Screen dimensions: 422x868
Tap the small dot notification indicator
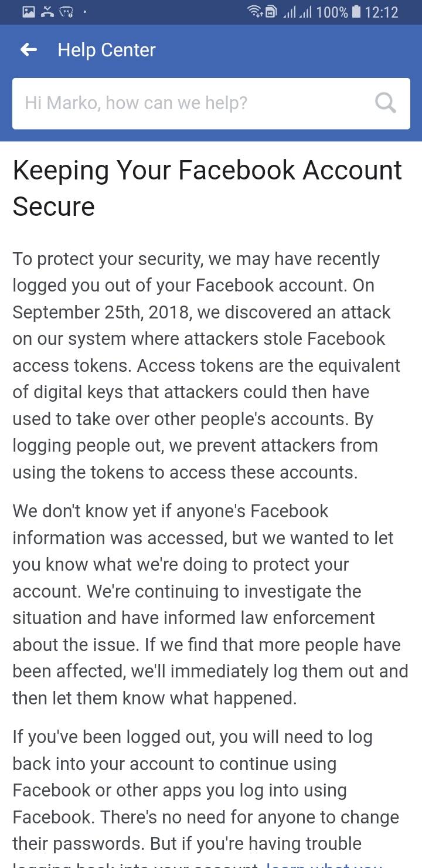point(86,12)
